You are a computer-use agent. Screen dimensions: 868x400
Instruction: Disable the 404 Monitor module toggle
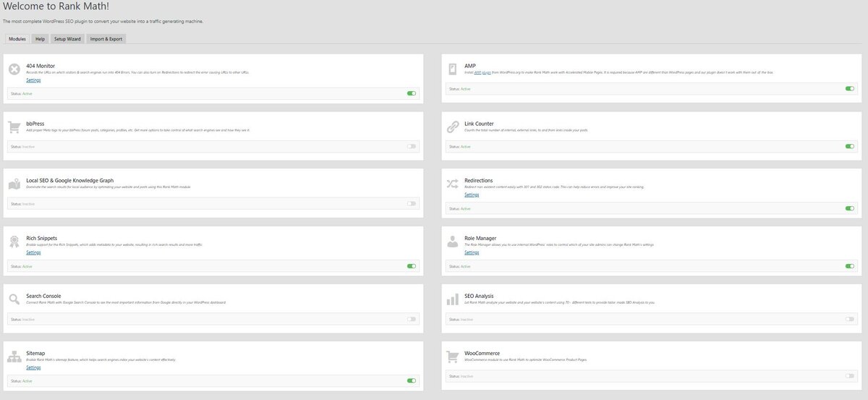[x=412, y=93]
